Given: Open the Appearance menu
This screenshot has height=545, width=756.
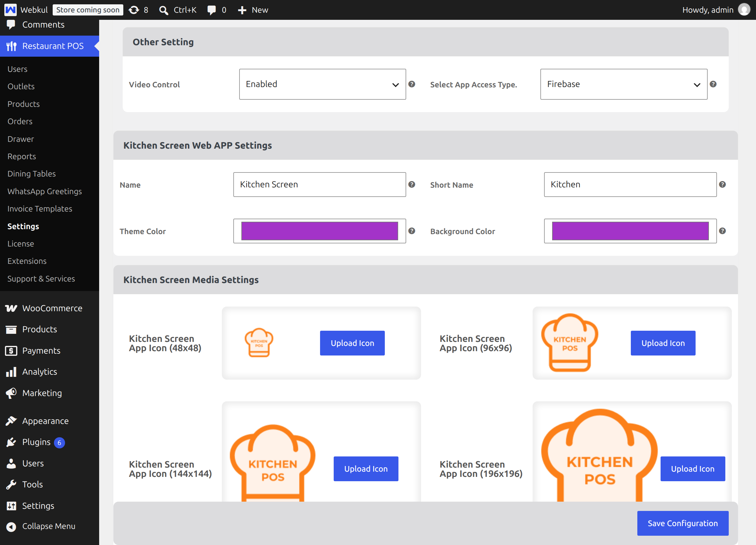Looking at the screenshot, I should click(45, 421).
